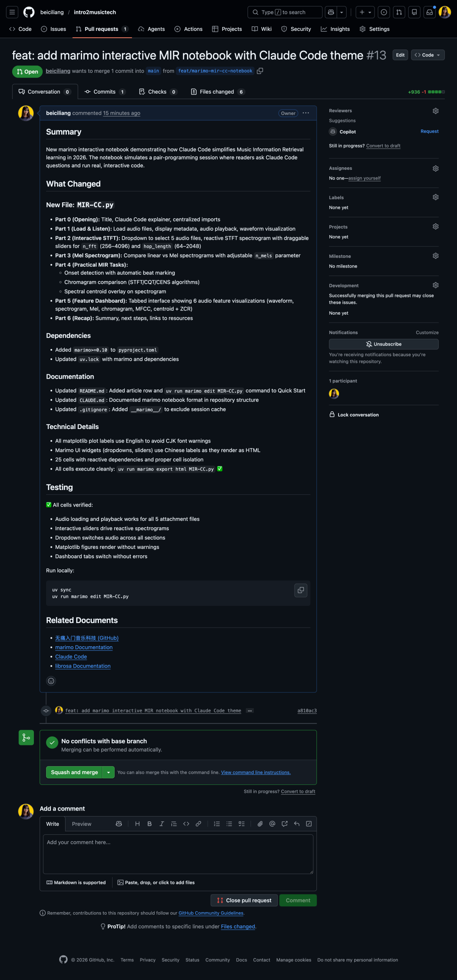Click the mention (@) icon in toolbar
Image resolution: width=457 pixels, height=980 pixels.
tap(273, 824)
